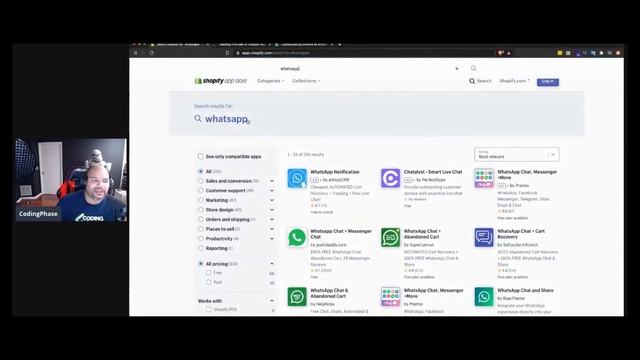Click the CodingPhase webcam video thumbnail
Viewport: 640px width, 360px height.
(71, 180)
